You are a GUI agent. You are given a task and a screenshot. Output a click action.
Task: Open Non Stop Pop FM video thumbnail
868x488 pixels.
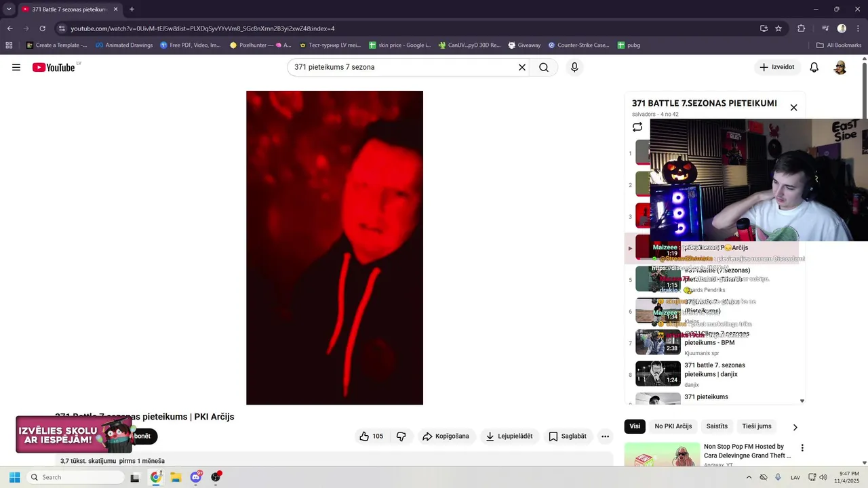662,454
